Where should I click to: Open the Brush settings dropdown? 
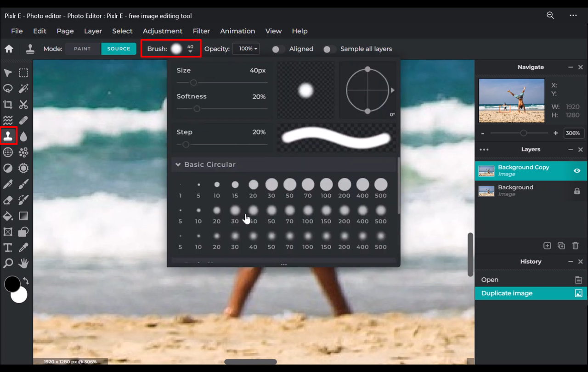tap(181, 49)
